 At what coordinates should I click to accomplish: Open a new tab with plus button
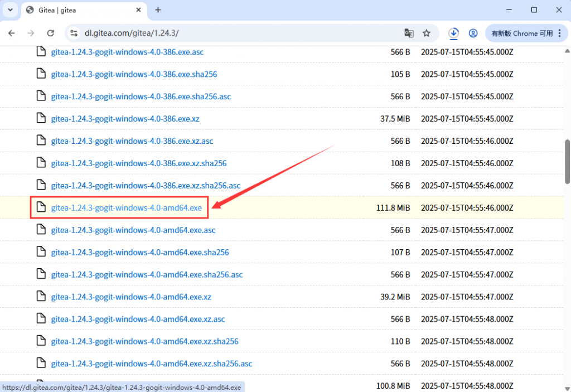pos(158,10)
